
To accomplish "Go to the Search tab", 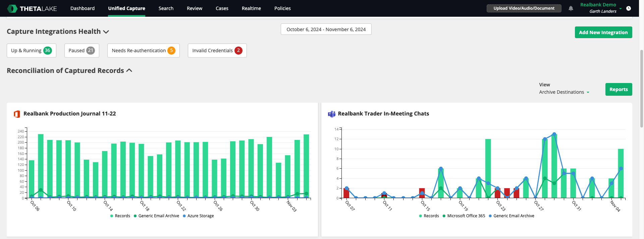I will 166,8.
